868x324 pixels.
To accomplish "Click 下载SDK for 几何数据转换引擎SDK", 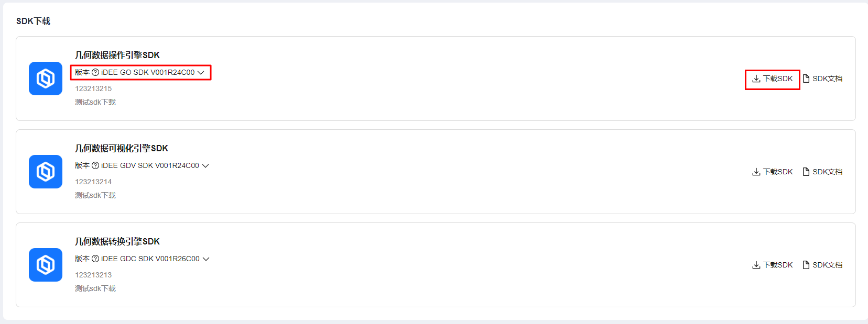I will [773, 265].
